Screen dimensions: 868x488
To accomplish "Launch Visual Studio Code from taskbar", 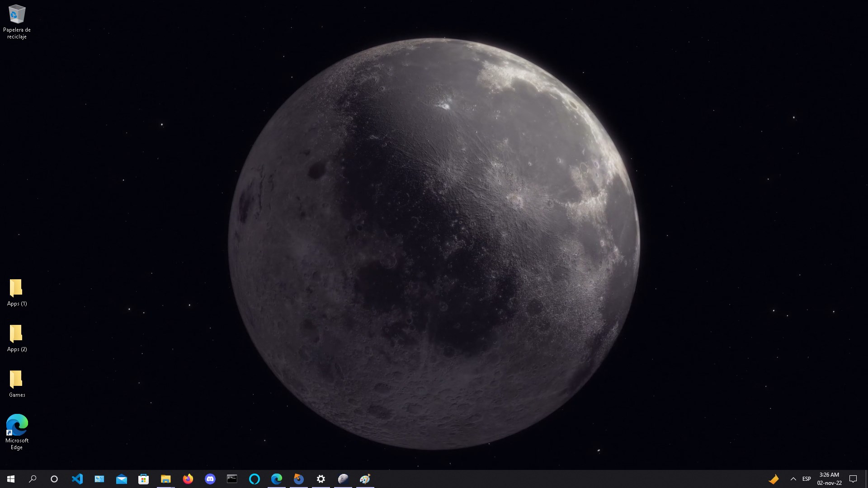I will [77, 479].
